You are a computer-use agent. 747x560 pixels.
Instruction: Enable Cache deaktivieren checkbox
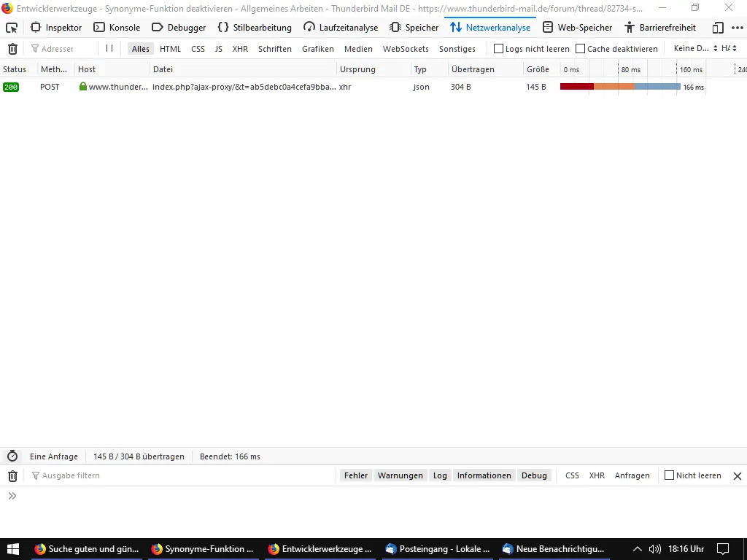(x=580, y=49)
